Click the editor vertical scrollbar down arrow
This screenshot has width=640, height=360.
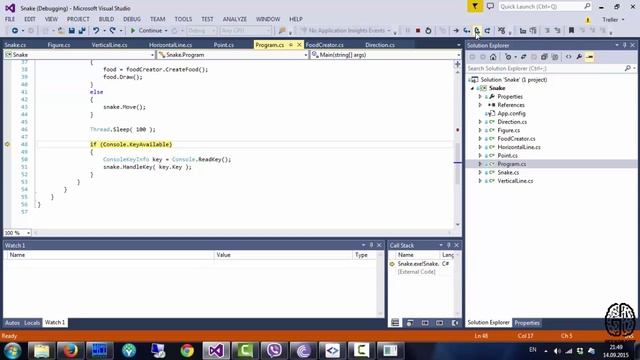tap(458, 224)
